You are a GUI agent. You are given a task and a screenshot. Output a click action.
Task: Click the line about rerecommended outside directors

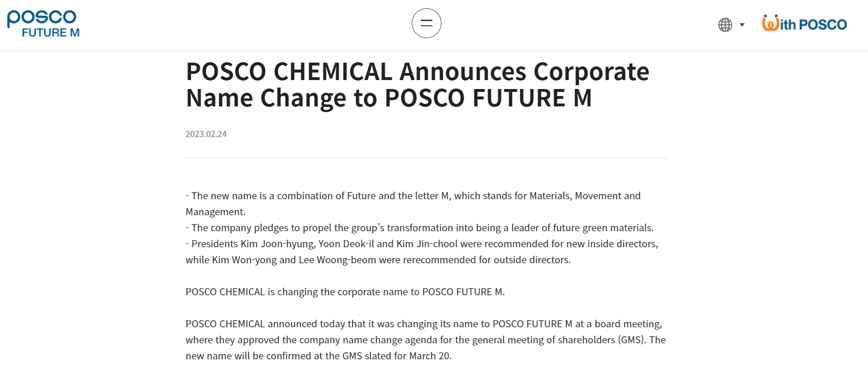(x=378, y=260)
